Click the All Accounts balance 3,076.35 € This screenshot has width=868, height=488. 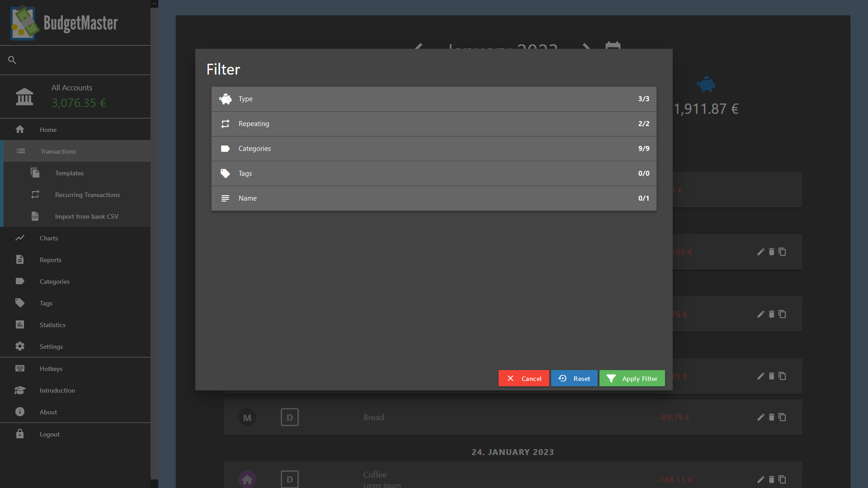79,103
